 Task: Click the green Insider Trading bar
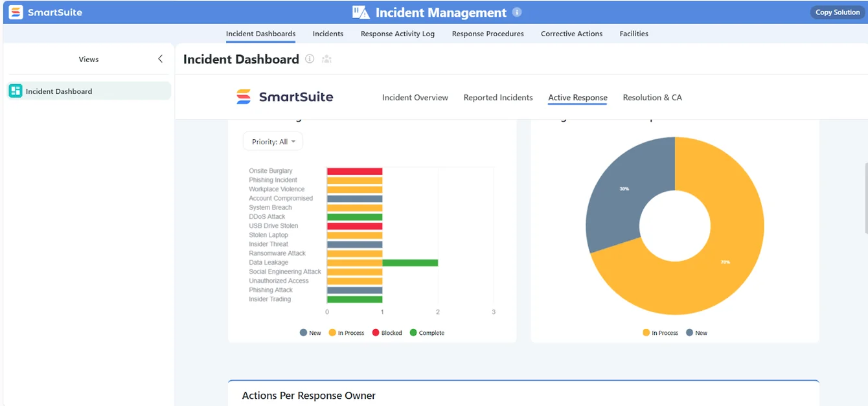pos(354,299)
